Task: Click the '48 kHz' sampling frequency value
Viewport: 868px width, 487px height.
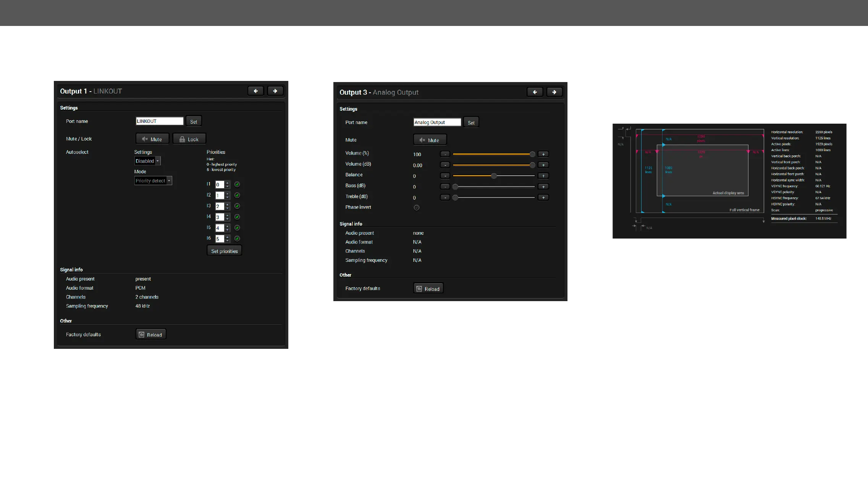Action: 142,306
